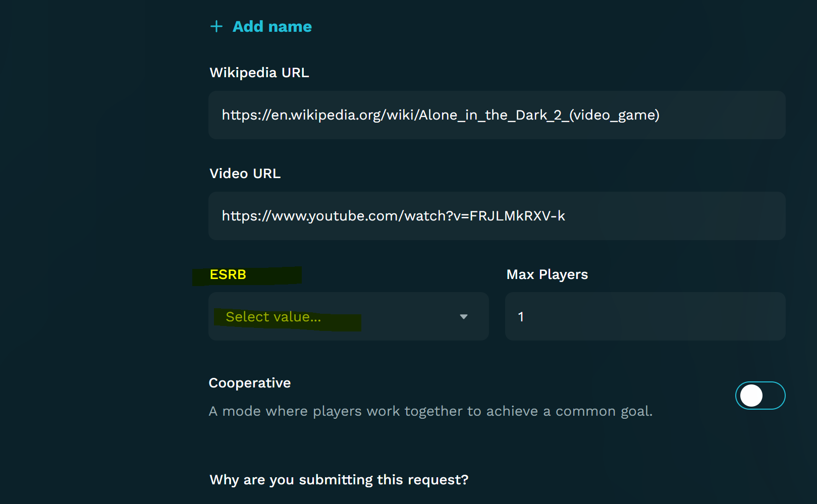Click the 'Video URL' label
817x504 pixels.
pyautogui.click(x=245, y=174)
